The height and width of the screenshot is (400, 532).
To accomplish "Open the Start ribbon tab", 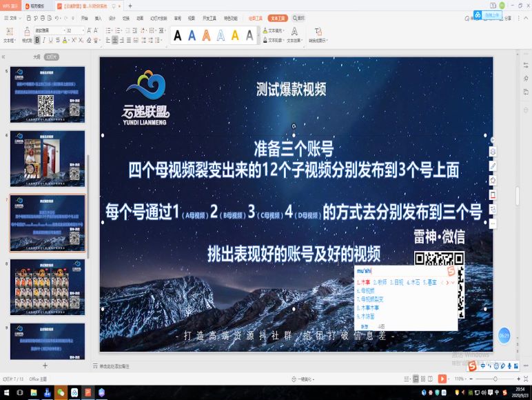I will (x=85, y=18).
